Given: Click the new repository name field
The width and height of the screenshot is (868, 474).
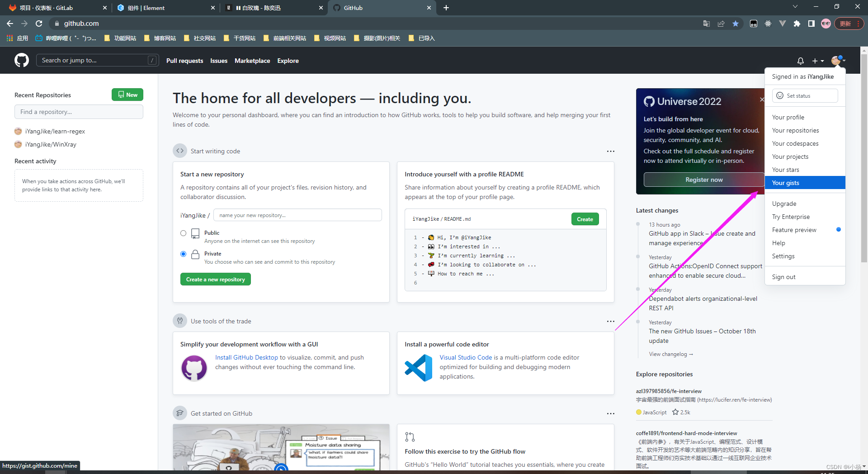Looking at the screenshot, I should tap(297, 215).
